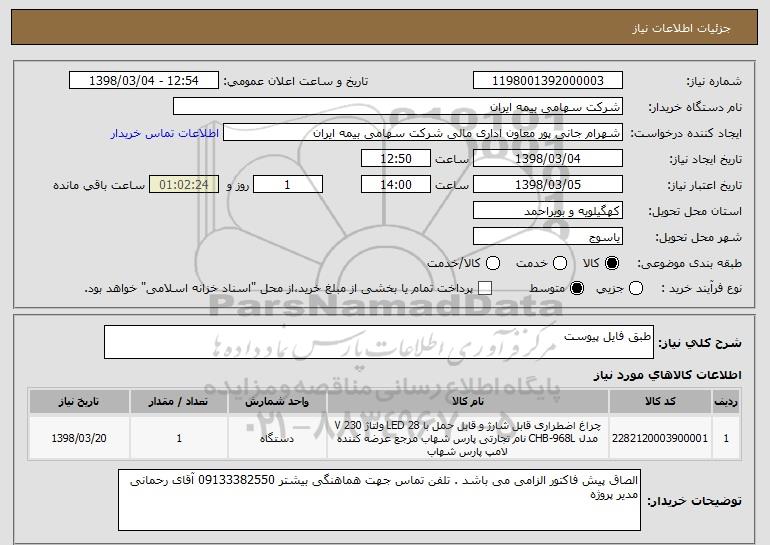This screenshot has width=770, height=545.
Task: Click the طبقه بندی موضوعی label
Action: 689,264
